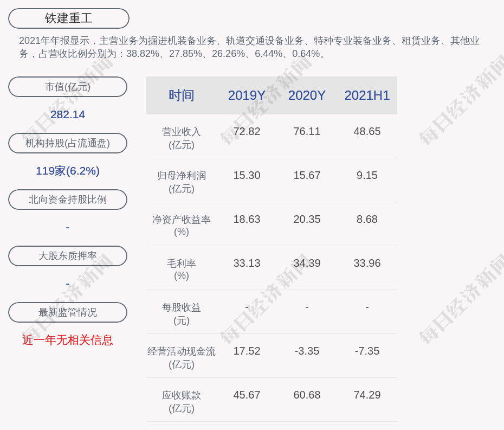504x430 pixels.
Task: Click ROE value 8.68
Action: point(367,220)
